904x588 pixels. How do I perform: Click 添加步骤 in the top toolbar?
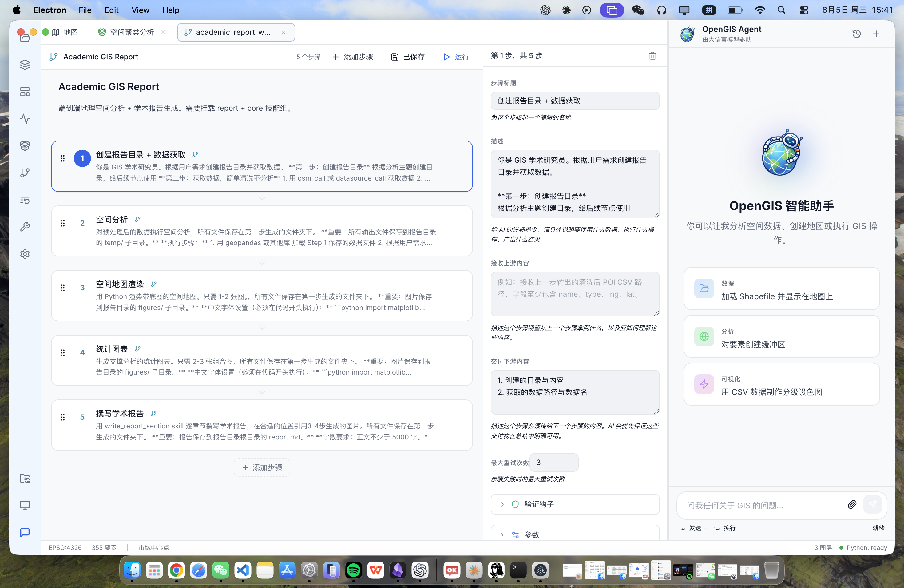[353, 57]
